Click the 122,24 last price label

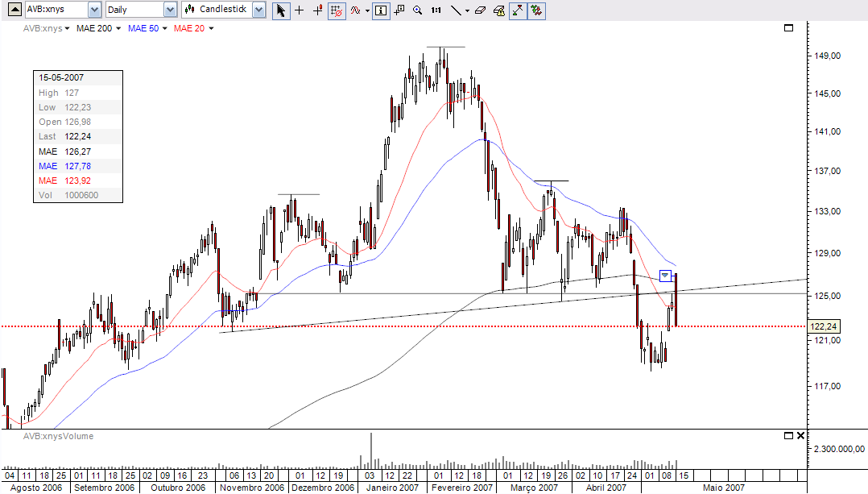pyautogui.click(x=823, y=326)
